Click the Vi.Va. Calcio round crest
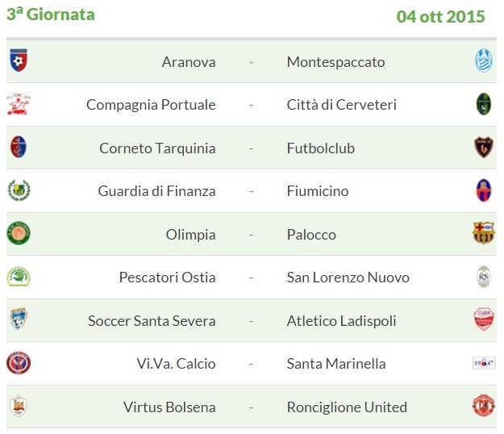The image size is (504, 434). 19,363
